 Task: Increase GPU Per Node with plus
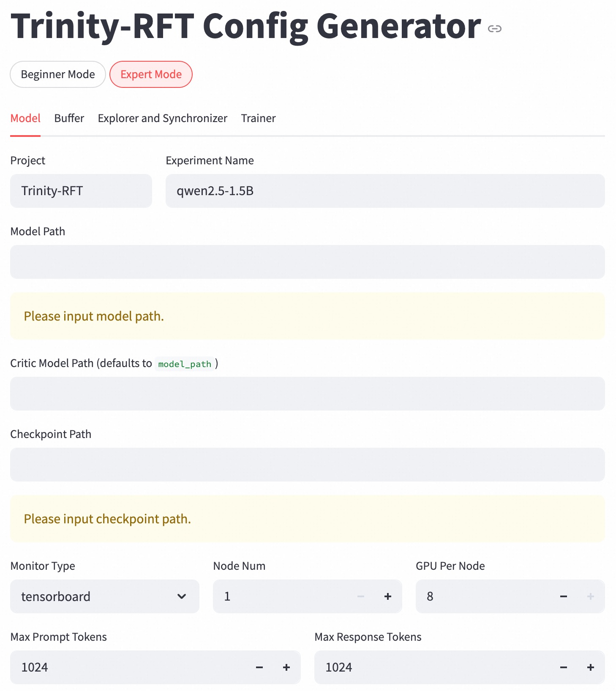[x=591, y=596]
